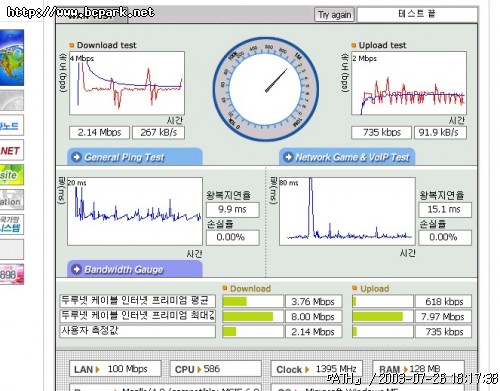This screenshot has width=500, height=391.
Task: Click the arrow icon beside Network Game & VoIP Test
Action: click(288, 157)
